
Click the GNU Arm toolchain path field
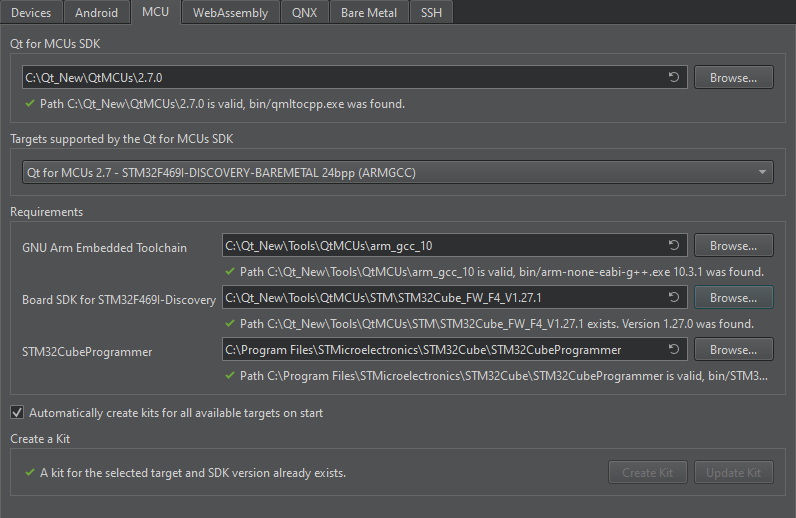point(440,246)
